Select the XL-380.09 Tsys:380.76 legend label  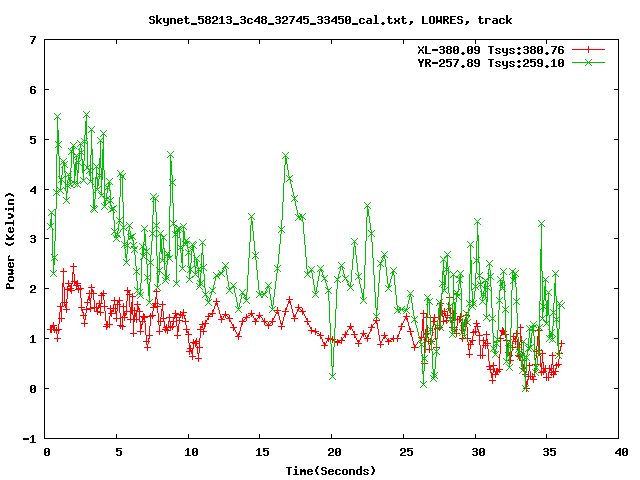(x=491, y=50)
